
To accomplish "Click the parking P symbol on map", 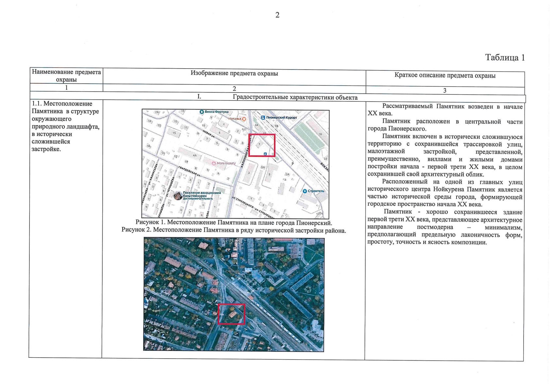I will click(x=293, y=164).
